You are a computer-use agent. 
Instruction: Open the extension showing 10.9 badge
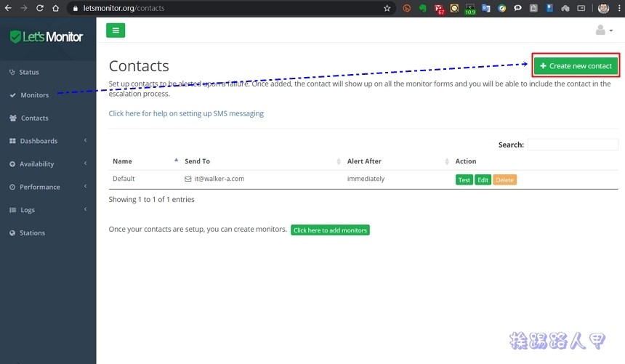coord(470,9)
